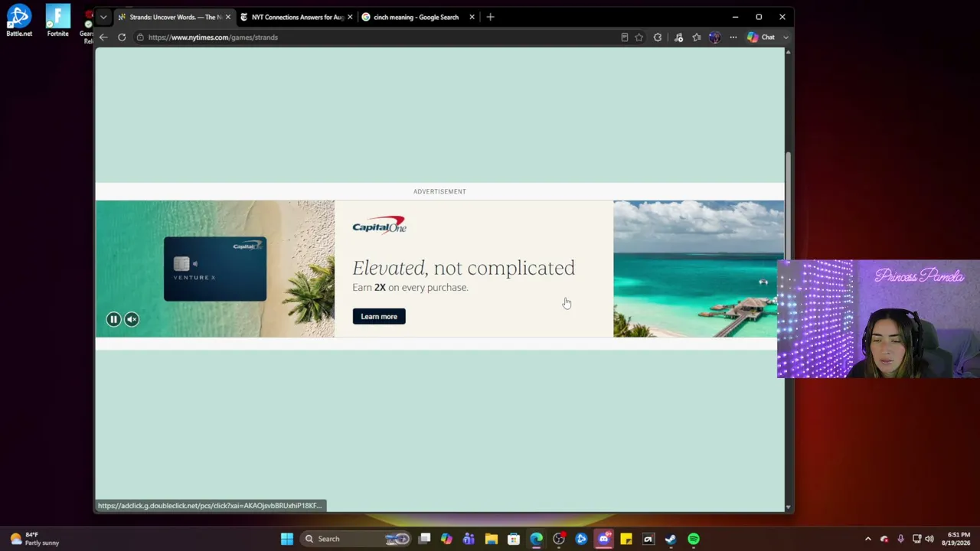Open the Capital One logo link
Image resolution: width=980 pixels, height=551 pixels.
tap(379, 224)
